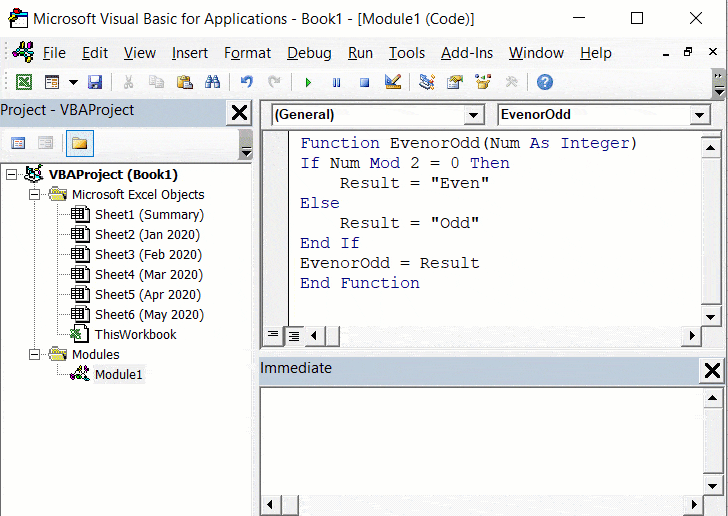
Task: Open Project Explorer toolbar icon
Action: pos(427,82)
